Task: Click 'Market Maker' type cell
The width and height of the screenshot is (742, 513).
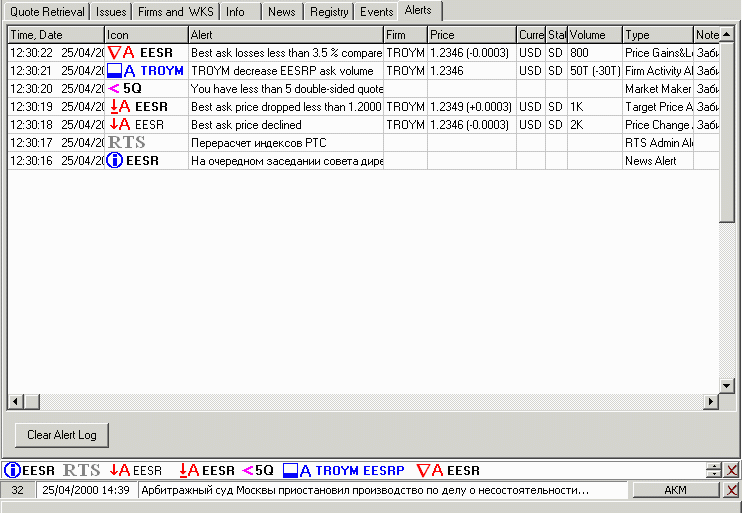Action: pyautogui.click(x=658, y=88)
